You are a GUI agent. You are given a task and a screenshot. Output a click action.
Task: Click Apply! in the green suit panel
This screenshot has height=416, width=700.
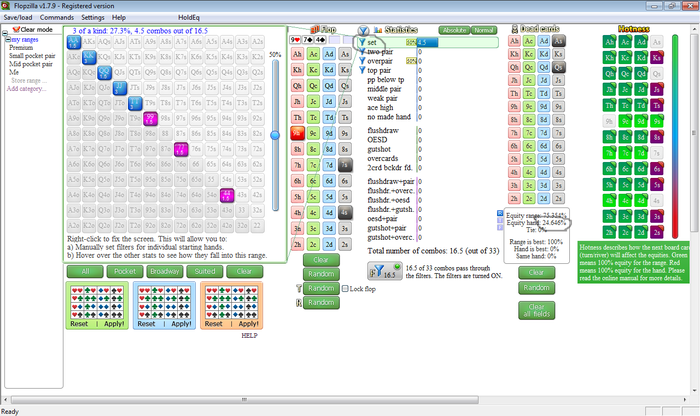pos(114,324)
